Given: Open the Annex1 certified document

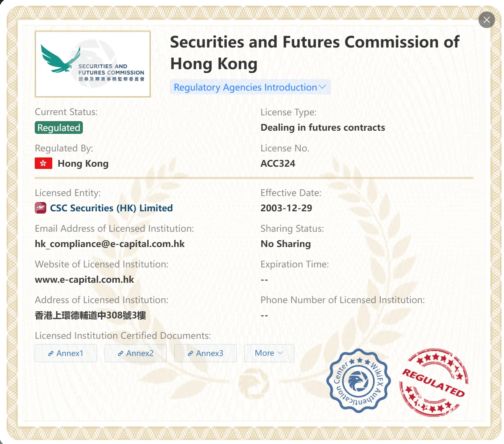Looking at the screenshot, I should click(x=66, y=353).
